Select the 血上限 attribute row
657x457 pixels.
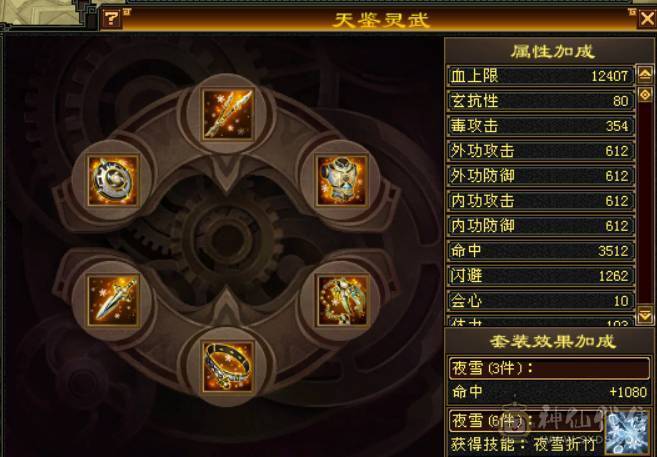541,76
